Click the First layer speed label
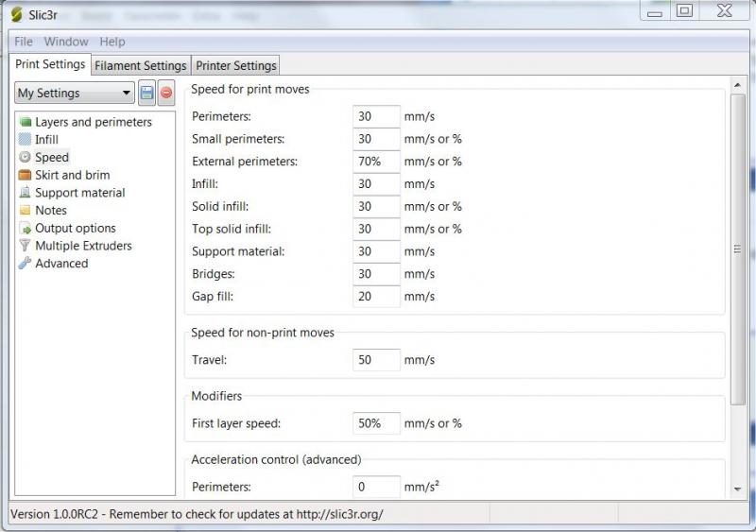Image resolution: width=756 pixels, height=532 pixels. [236, 423]
